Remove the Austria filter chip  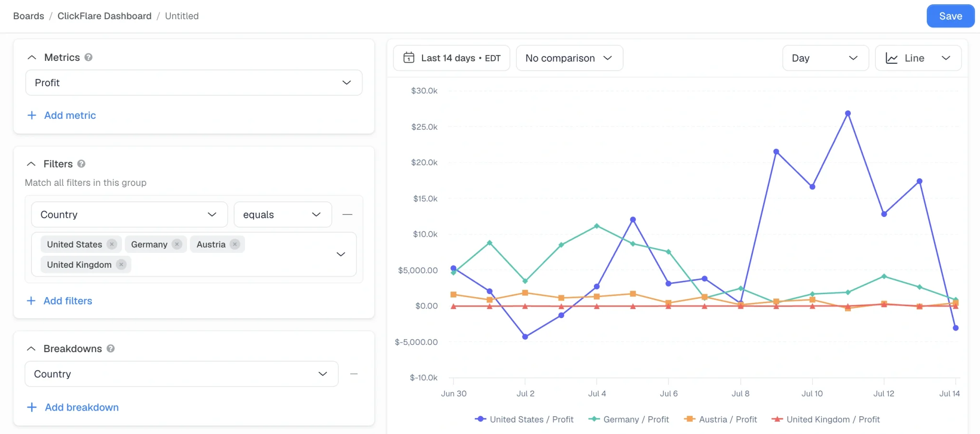click(235, 244)
